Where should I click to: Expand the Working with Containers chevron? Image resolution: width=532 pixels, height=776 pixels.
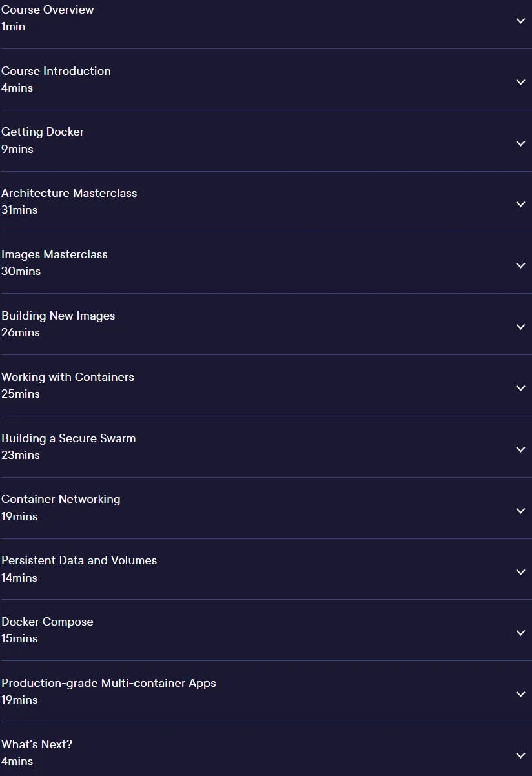coord(520,388)
